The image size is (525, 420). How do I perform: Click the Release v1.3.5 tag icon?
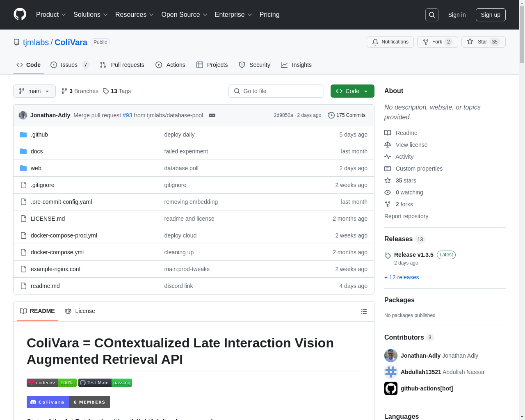click(388, 256)
